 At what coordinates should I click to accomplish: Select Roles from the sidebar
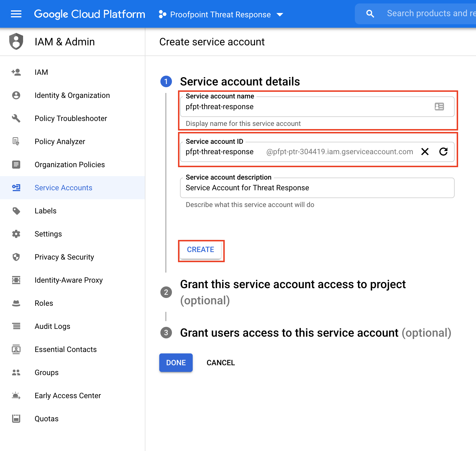(x=44, y=303)
